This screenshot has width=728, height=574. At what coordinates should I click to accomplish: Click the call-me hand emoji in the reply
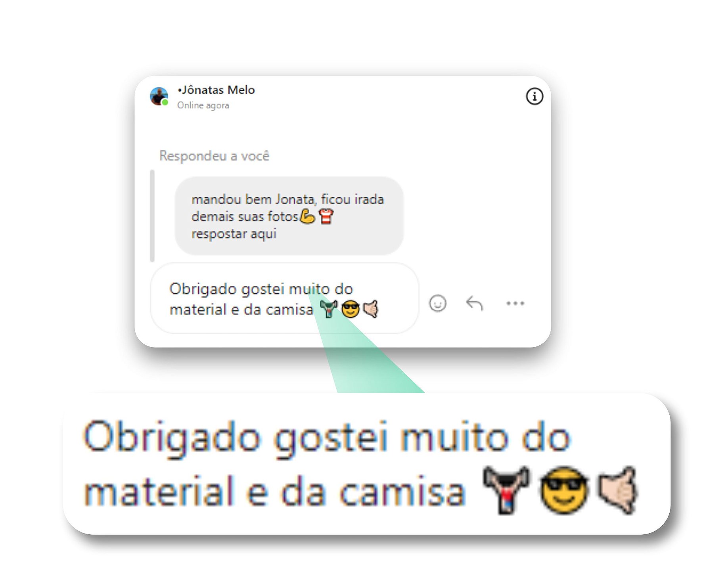pyautogui.click(x=371, y=309)
